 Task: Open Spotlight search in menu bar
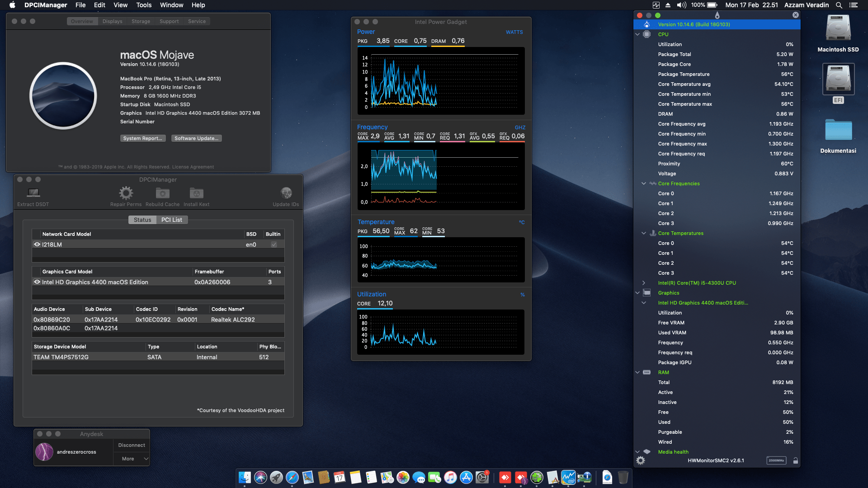[839, 5]
